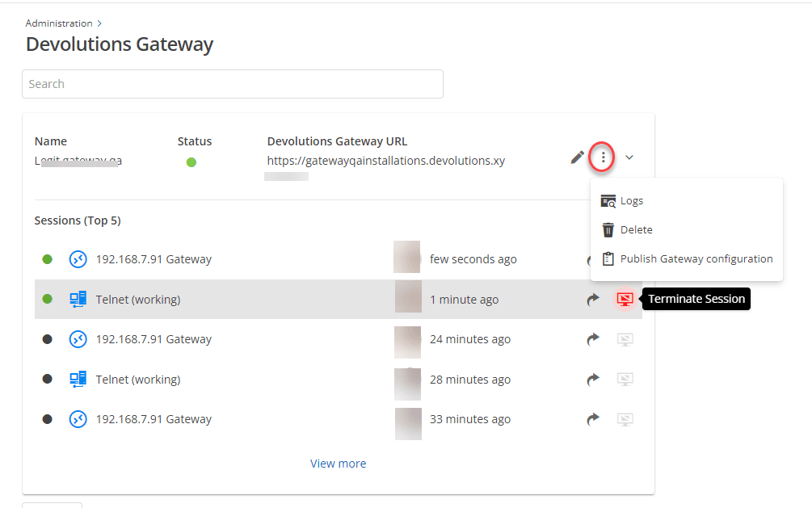Screen dimensions: 812x508
Task: Click the black status dot on the last session
Action: pos(47,418)
